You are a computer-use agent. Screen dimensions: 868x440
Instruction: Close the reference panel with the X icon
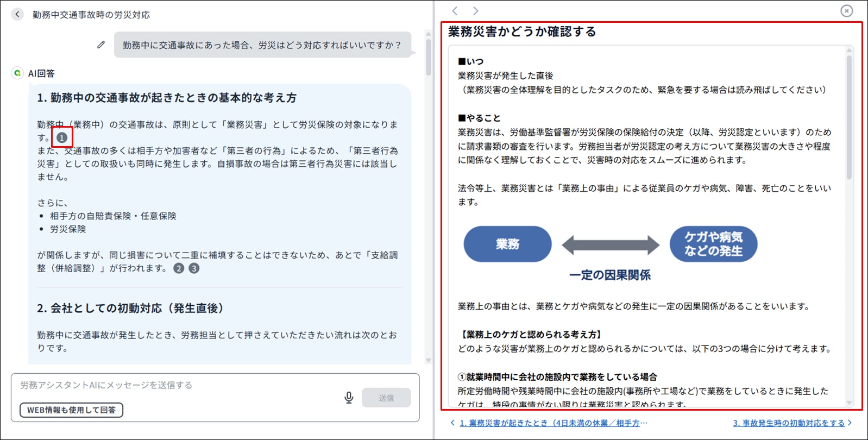[x=846, y=11]
